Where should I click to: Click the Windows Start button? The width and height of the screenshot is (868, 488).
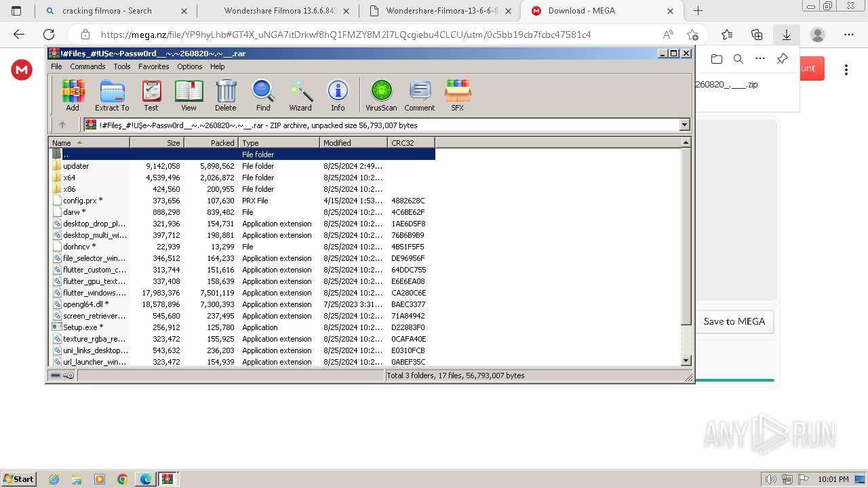19,479
